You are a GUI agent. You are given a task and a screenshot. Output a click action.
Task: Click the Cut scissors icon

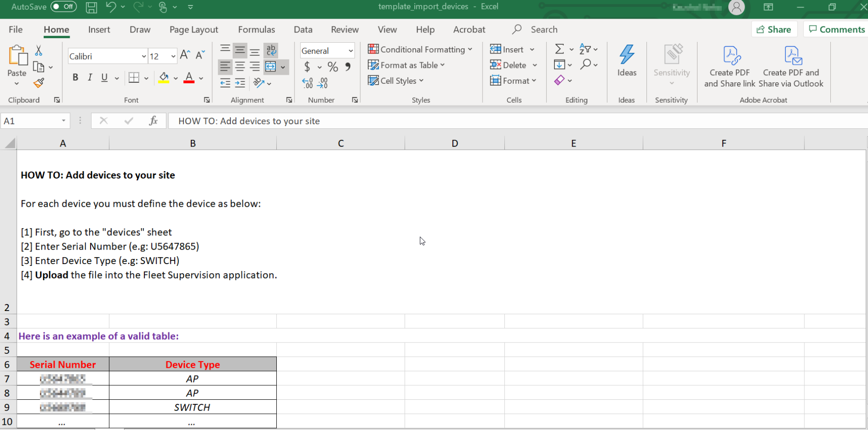coord(39,50)
